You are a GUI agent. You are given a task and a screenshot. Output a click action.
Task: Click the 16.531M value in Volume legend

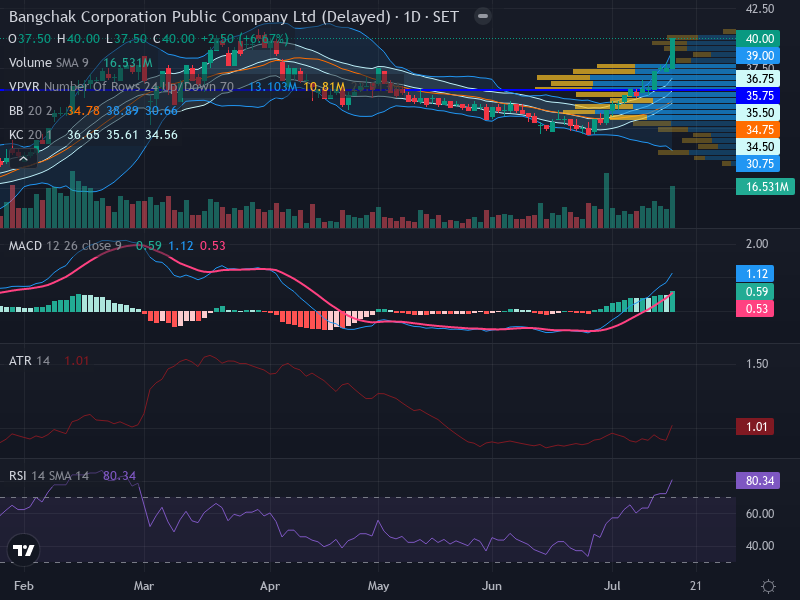(128, 63)
